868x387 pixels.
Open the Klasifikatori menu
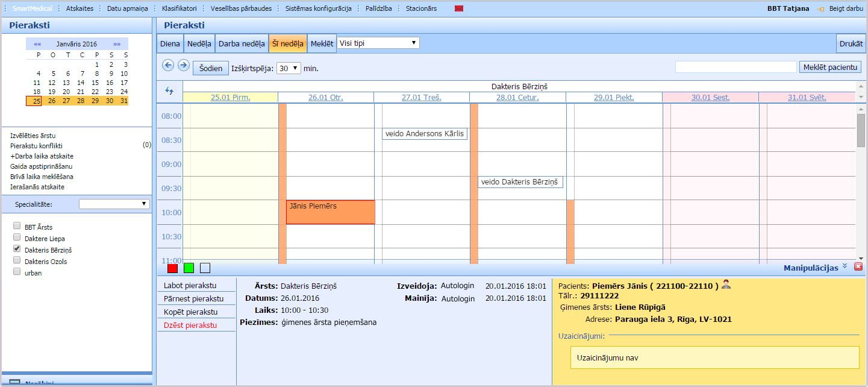click(179, 9)
